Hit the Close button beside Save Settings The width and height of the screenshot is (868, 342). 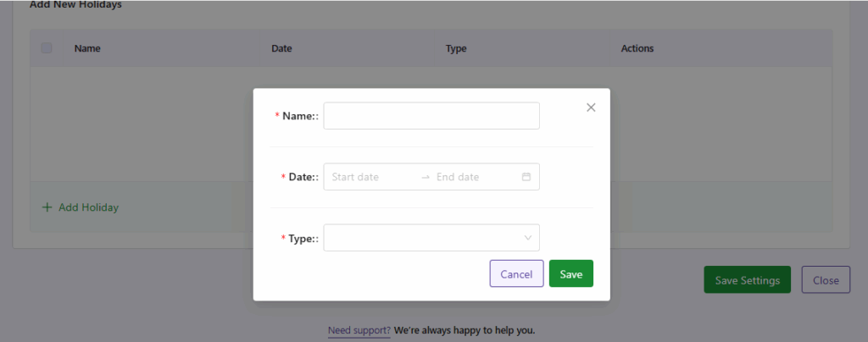click(x=825, y=280)
